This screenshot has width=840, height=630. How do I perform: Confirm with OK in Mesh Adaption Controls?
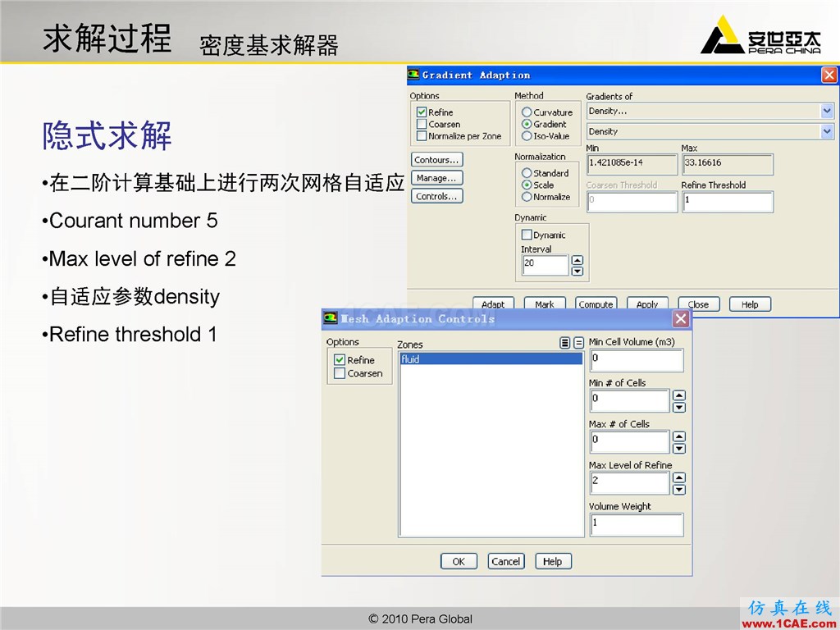coord(459,561)
